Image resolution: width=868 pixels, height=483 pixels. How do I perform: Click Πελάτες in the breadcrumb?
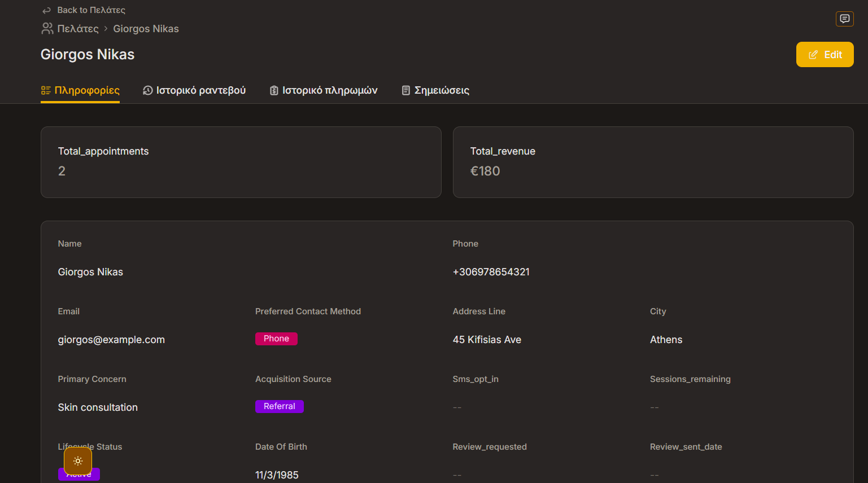point(78,29)
